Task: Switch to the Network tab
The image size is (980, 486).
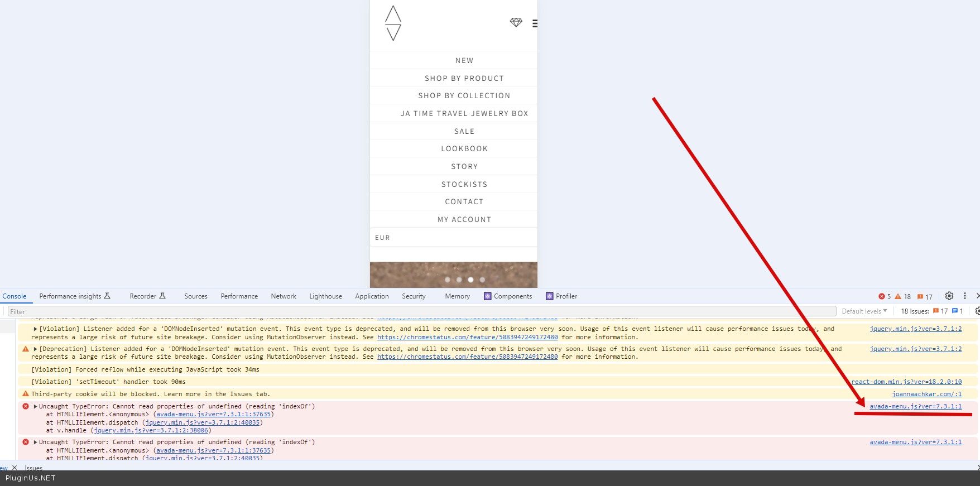Action: (284, 296)
